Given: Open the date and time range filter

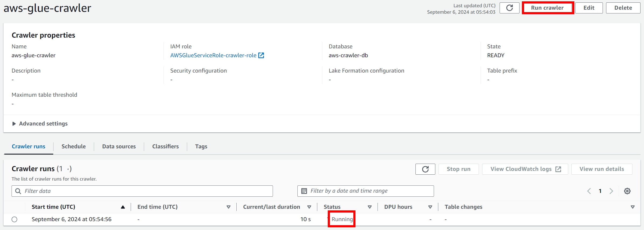Looking at the screenshot, I should (x=365, y=191).
